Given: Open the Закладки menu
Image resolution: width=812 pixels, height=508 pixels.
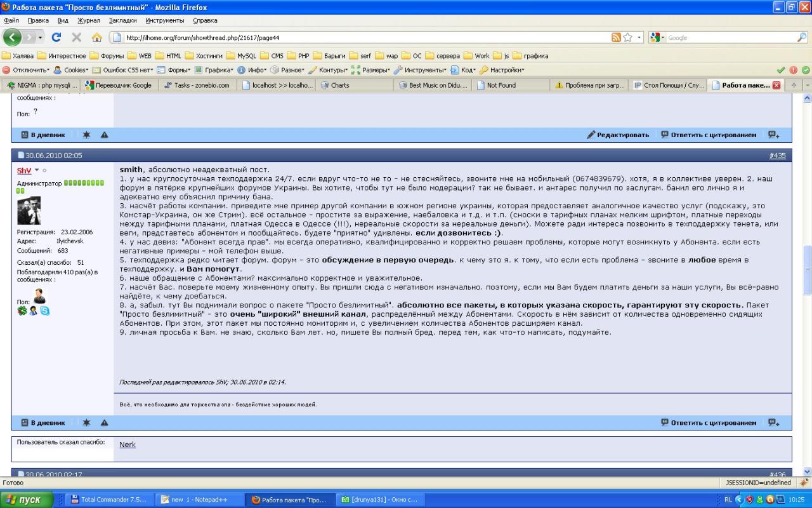Looking at the screenshot, I should [x=122, y=20].
